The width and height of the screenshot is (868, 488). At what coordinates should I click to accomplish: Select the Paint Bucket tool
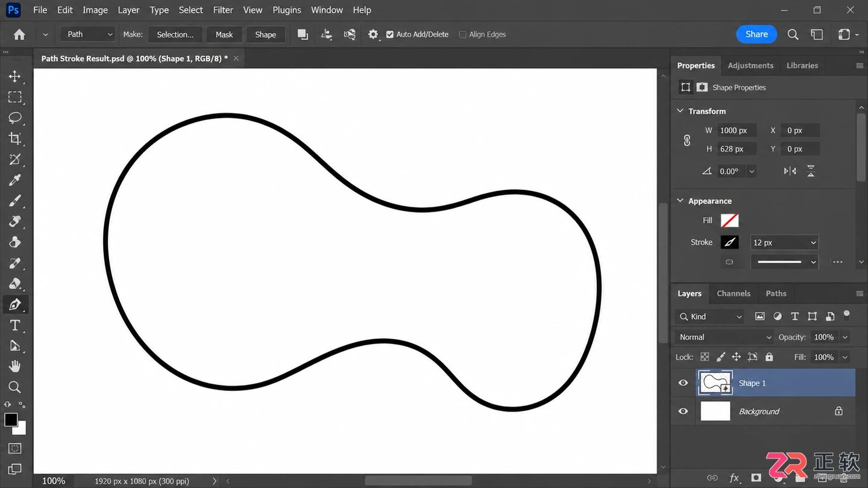click(14, 283)
